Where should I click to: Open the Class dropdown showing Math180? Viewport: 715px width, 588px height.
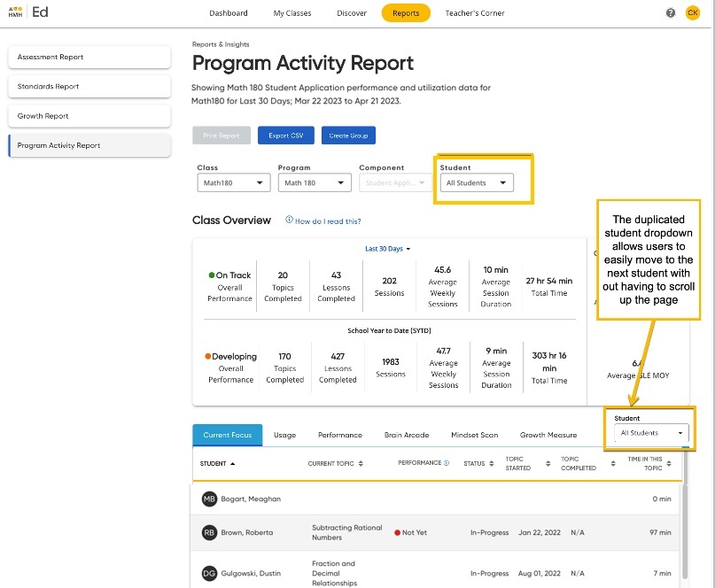click(x=234, y=182)
